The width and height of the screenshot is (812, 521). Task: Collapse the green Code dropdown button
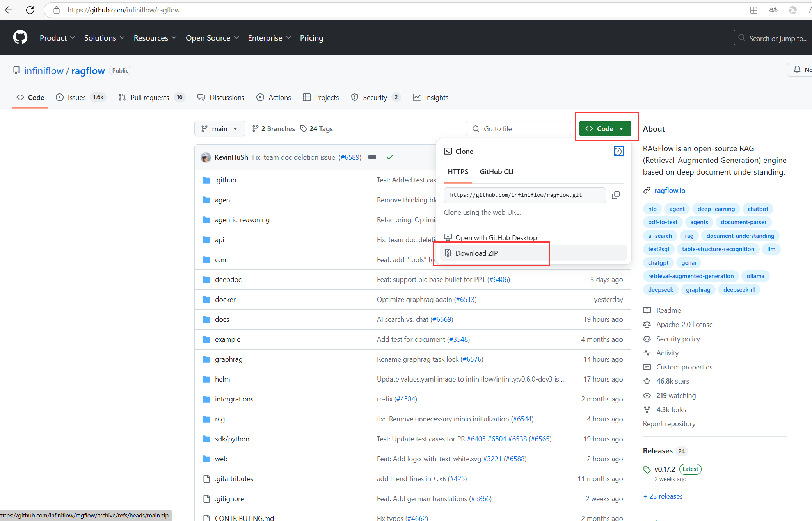pyautogui.click(x=605, y=128)
